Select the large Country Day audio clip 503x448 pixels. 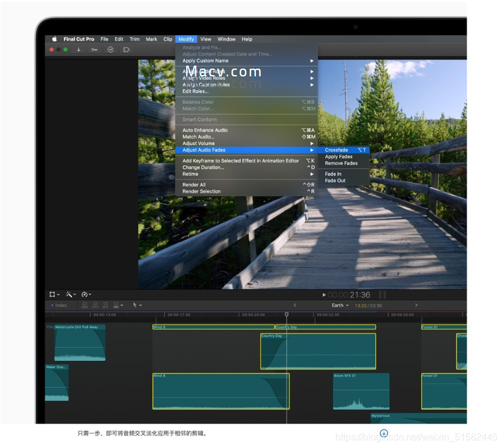[318, 351]
